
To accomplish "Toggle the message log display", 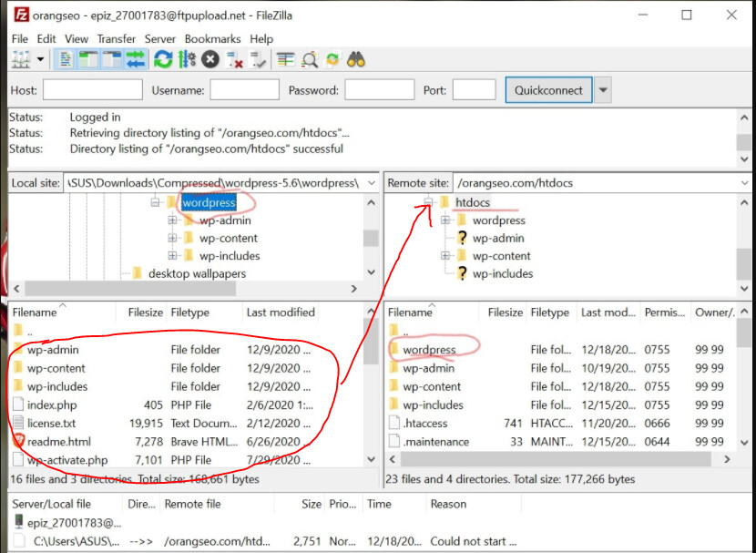I will point(65,60).
